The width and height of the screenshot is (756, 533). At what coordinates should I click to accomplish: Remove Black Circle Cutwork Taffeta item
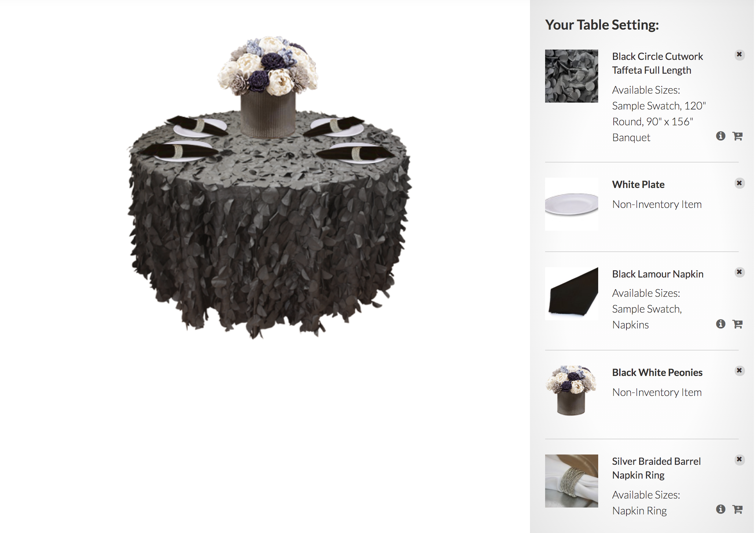[x=739, y=55]
